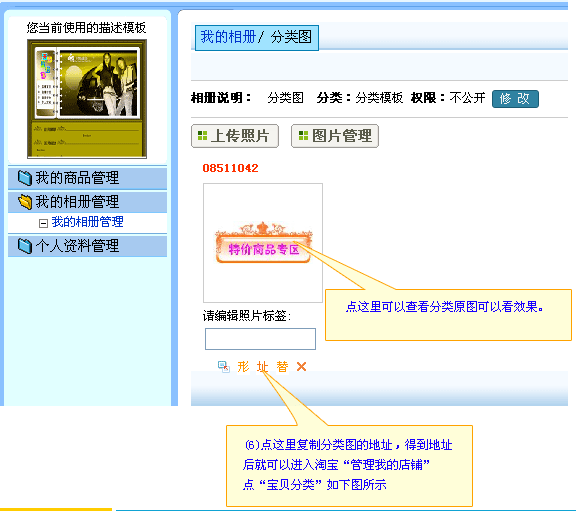Collapse the 我的相册管理 tree minus box

click(43, 223)
